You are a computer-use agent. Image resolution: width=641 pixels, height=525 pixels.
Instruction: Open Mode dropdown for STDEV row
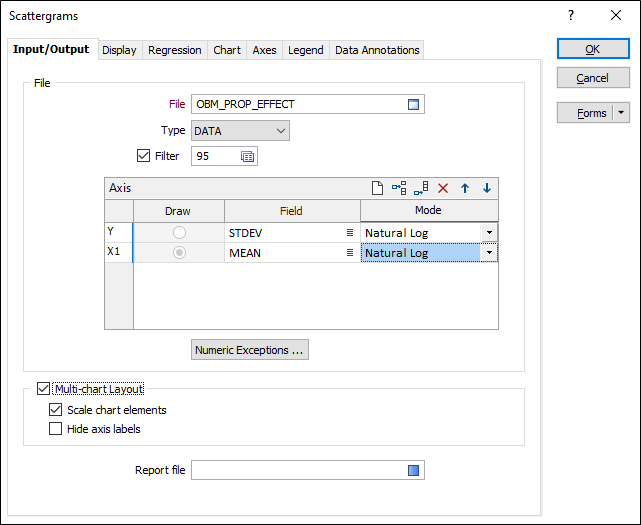pos(488,233)
